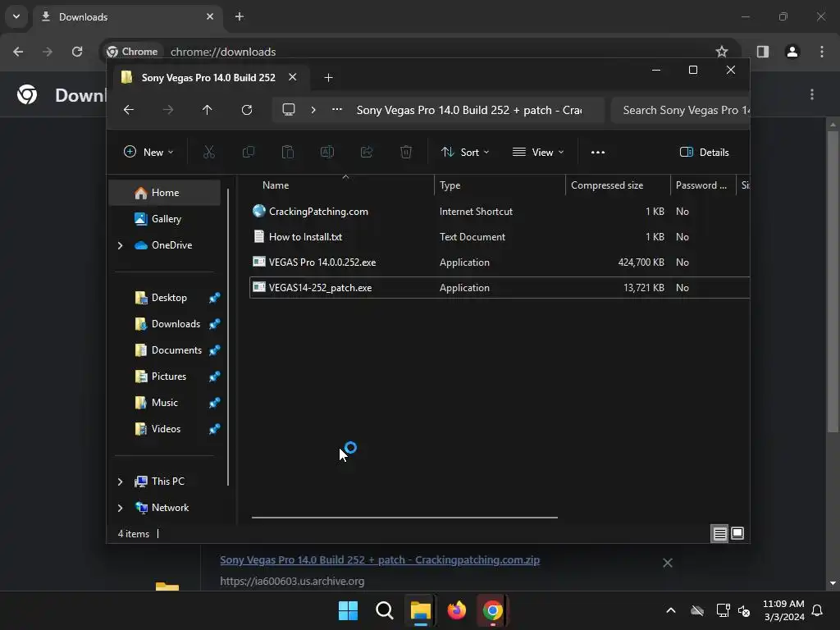The height and width of the screenshot is (630, 840).
Task: Sort by the Password column header
Action: click(703, 185)
